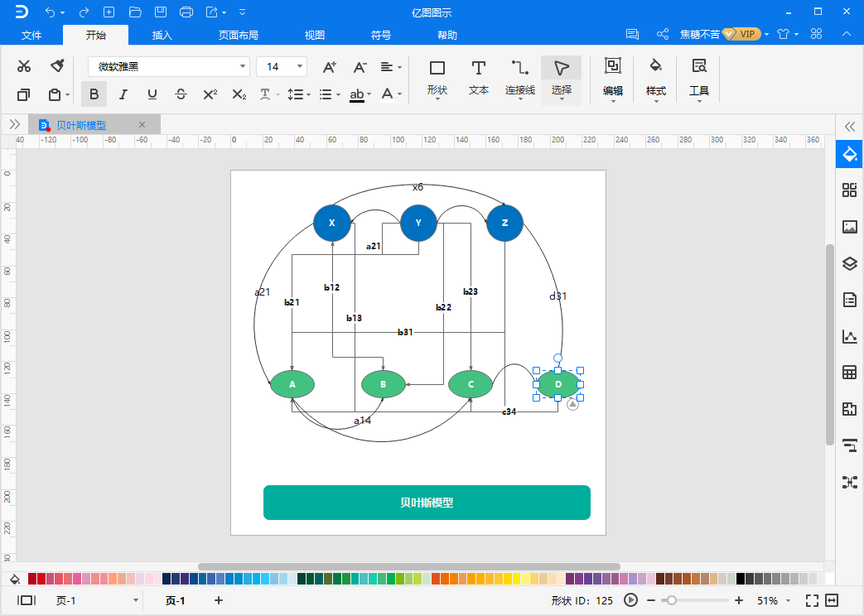Expand font color A dropdown arrow
The width and height of the screenshot is (864, 616).
tap(399, 94)
